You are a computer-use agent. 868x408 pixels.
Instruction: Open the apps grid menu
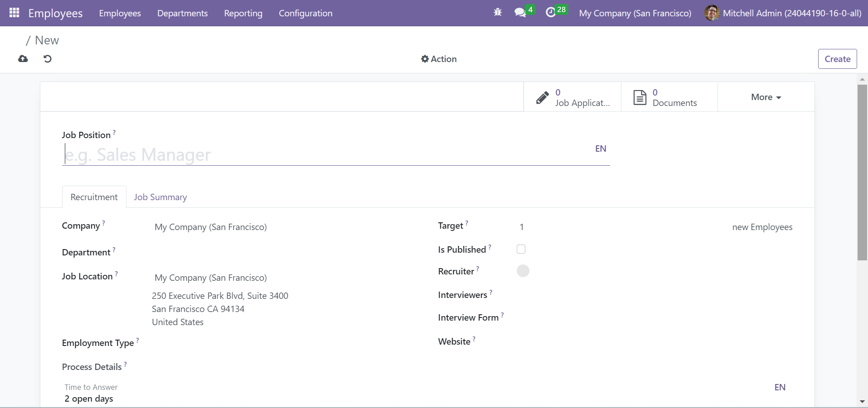pyautogui.click(x=14, y=13)
